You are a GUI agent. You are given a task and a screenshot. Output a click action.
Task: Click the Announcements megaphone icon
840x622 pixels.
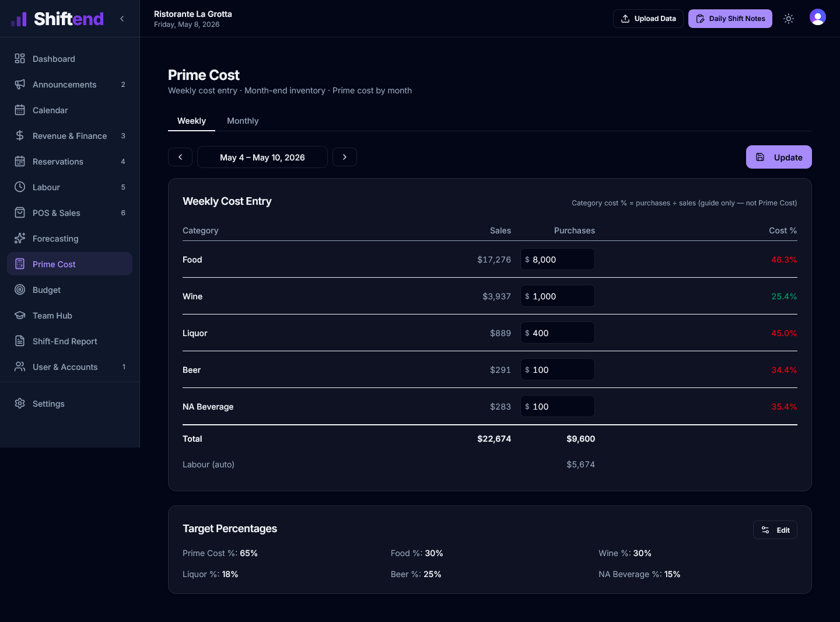point(20,84)
